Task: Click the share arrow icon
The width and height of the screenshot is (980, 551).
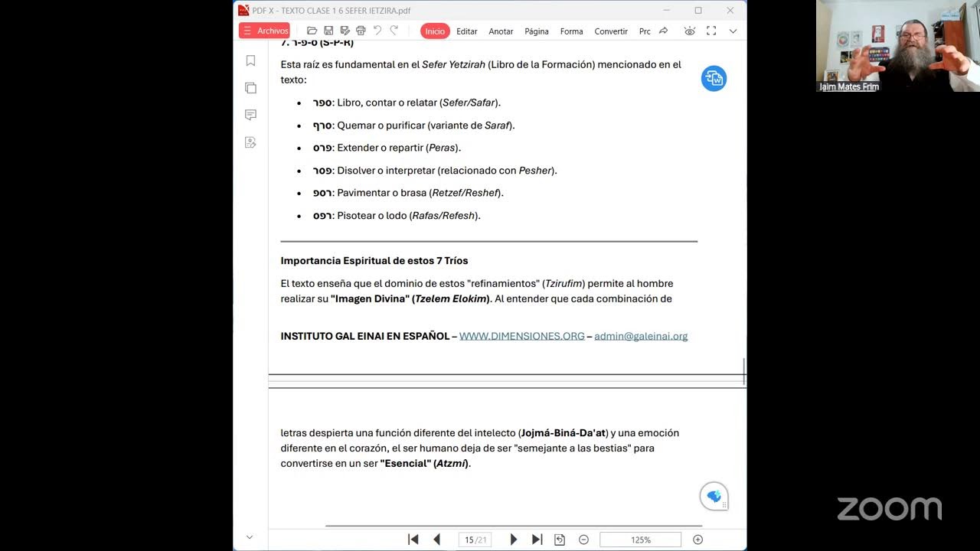Action: pyautogui.click(x=663, y=31)
